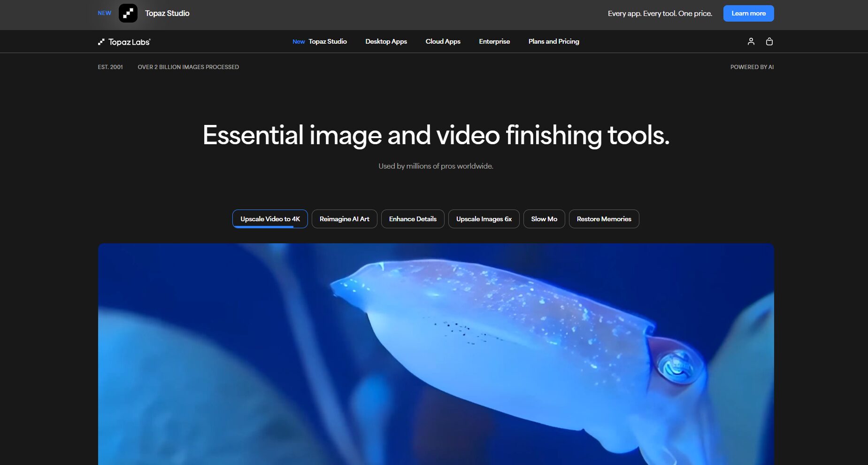Click the blue Learn more button
This screenshot has width=868, height=465.
(748, 13)
